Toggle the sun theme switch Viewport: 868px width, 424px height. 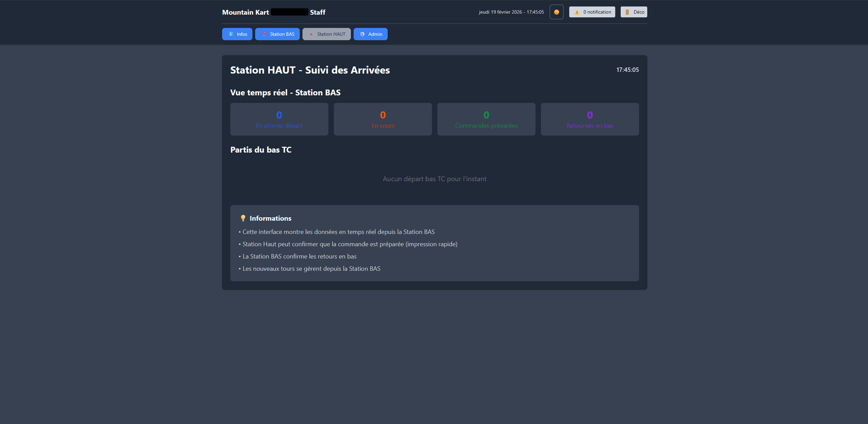(x=556, y=12)
